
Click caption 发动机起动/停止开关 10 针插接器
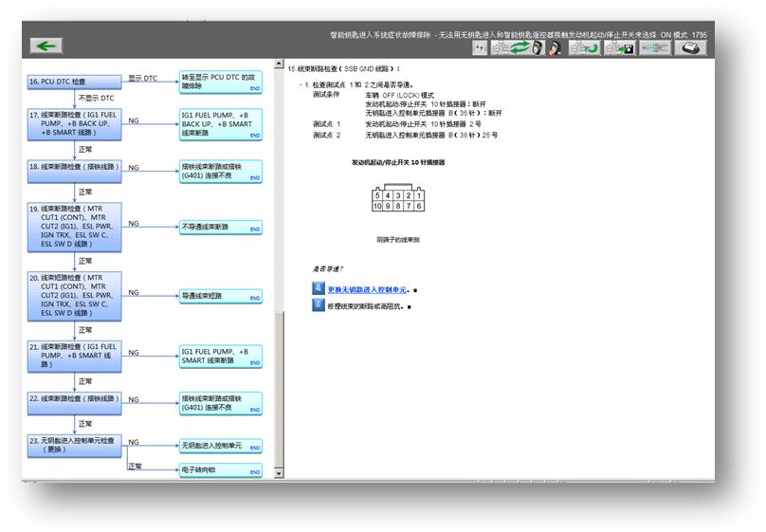pyautogui.click(x=398, y=162)
